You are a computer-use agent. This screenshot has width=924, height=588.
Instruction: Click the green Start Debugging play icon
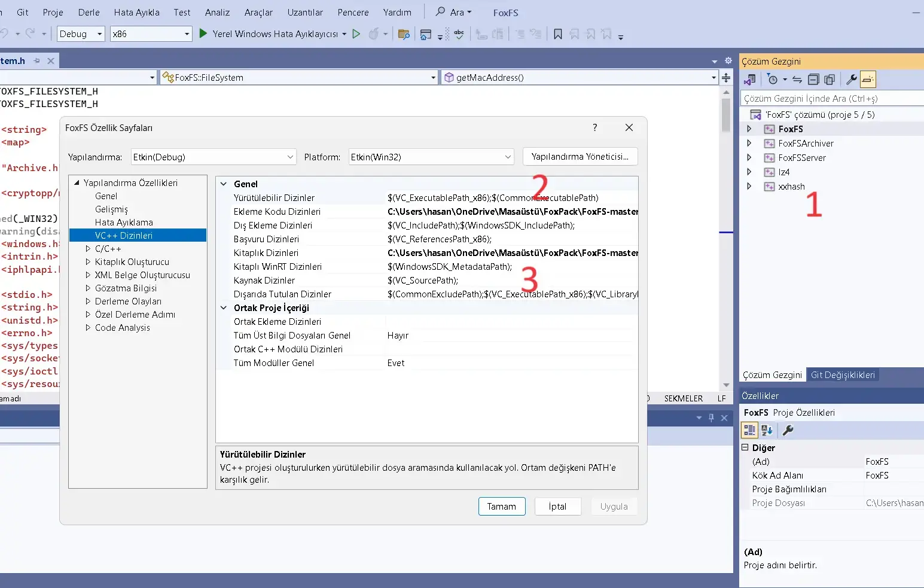click(x=203, y=34)
